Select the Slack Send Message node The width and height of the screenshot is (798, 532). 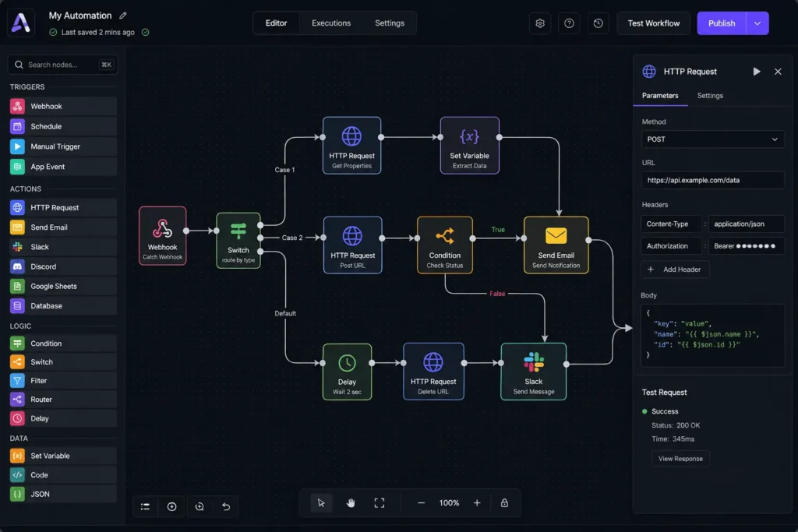(x=533, y=372)
